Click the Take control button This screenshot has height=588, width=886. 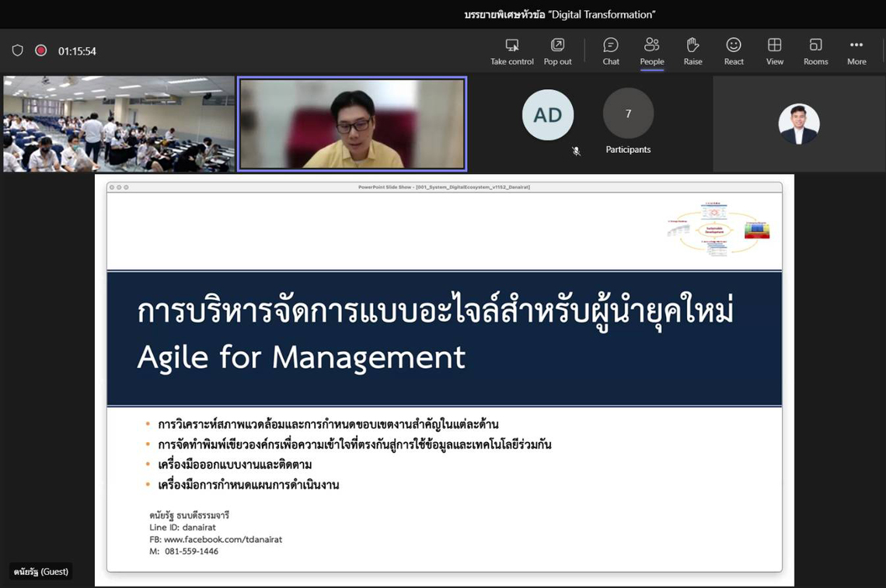(511, 51)
